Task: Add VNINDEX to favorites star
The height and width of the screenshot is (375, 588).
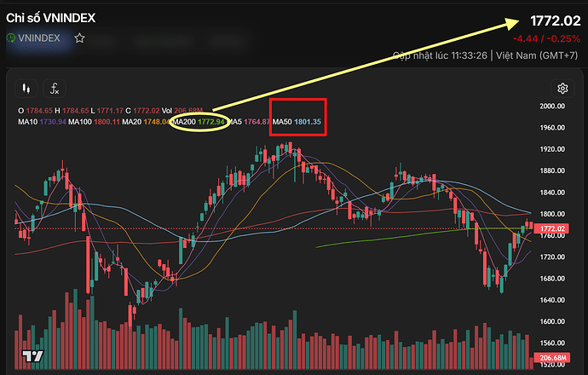Action: pyautogui.click(x=79, y=37)
